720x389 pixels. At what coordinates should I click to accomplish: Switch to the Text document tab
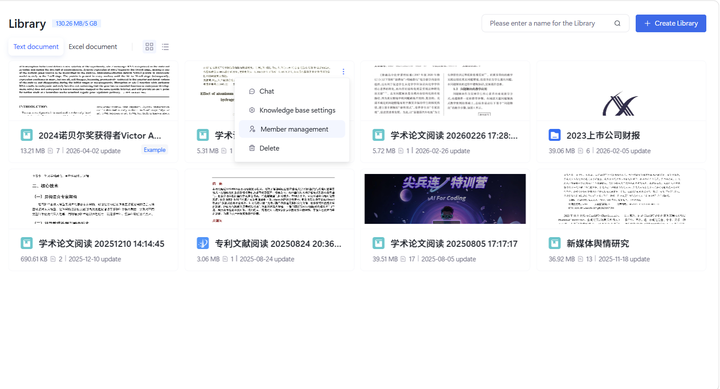pos(36,47)
